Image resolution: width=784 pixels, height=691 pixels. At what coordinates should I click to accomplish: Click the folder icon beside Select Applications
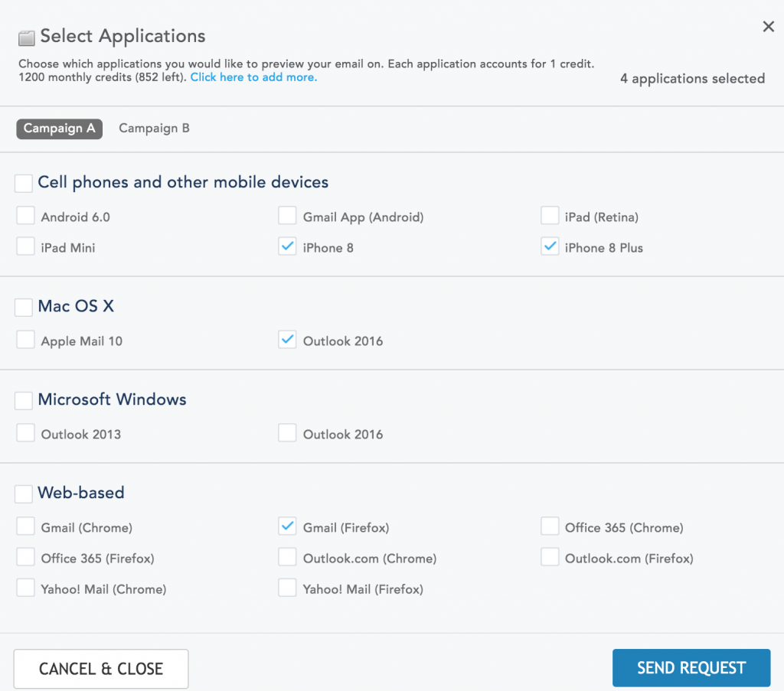[26, 35]
